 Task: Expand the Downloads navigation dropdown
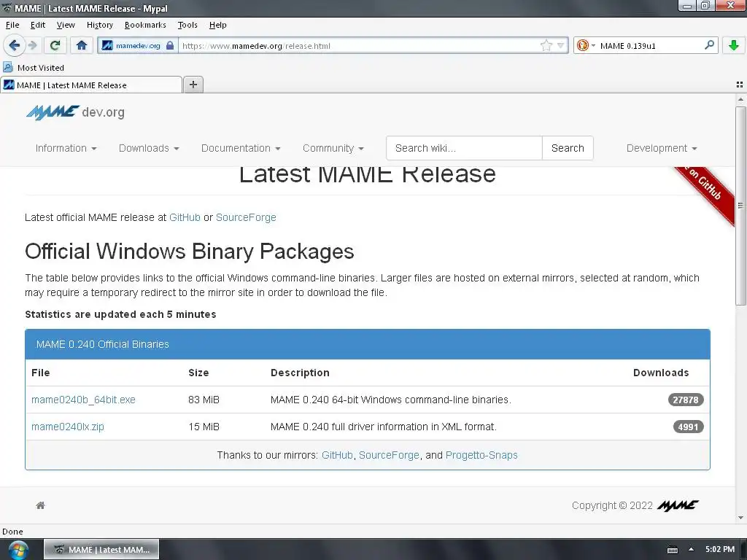[x=149, y=148]
